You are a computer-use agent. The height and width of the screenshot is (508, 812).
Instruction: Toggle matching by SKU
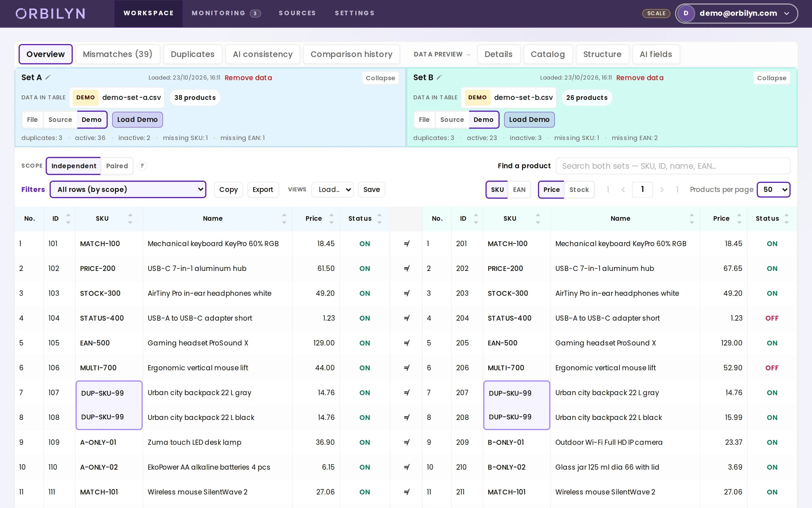tap(497, 190)
